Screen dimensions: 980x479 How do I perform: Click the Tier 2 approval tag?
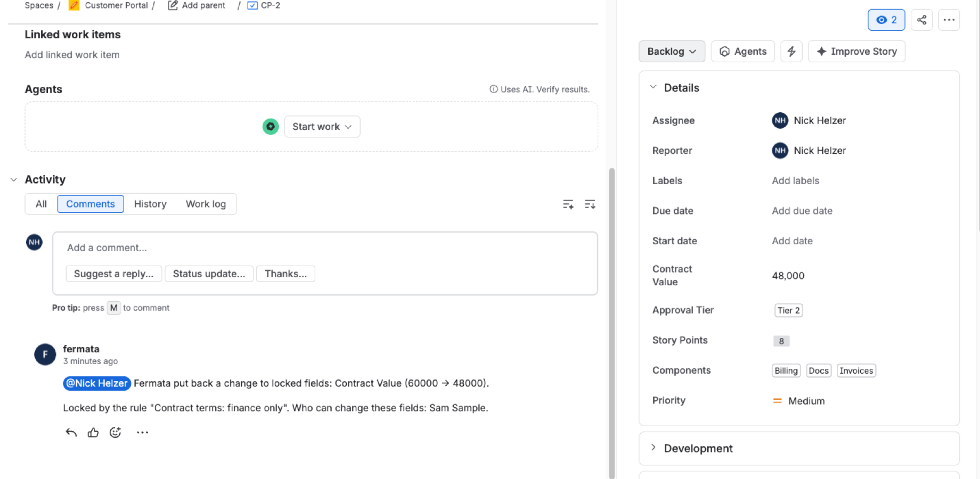tap(789, 310)
